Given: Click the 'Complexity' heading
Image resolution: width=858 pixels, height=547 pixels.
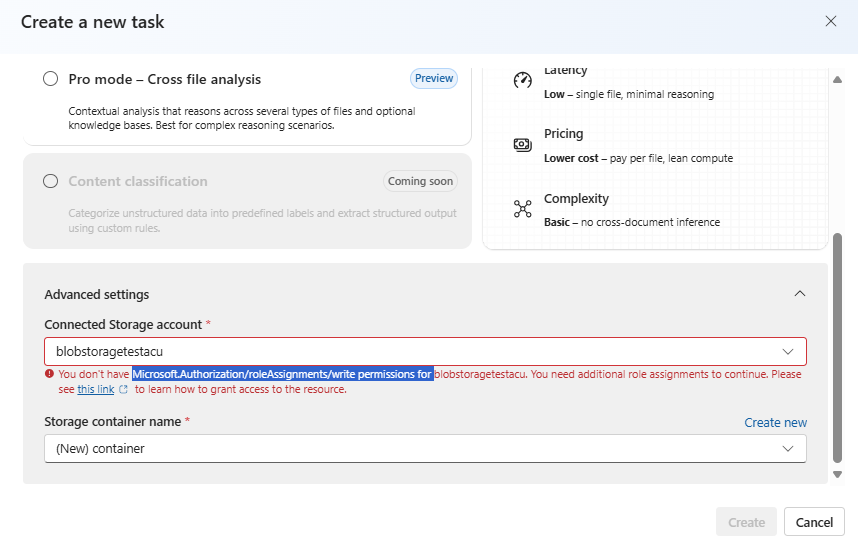Looking at the screenshot, I should pyautogui.click(x=576, y=199).
